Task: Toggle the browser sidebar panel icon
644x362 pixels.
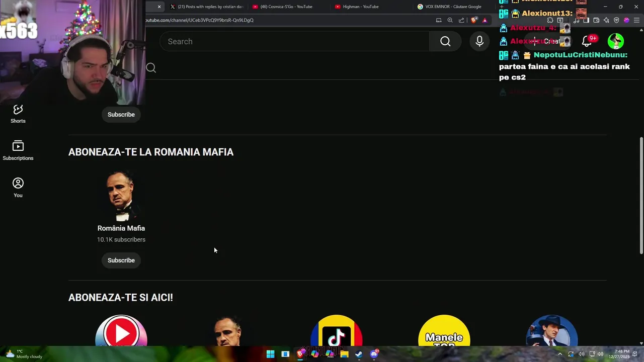Action: tap(586, 20)
